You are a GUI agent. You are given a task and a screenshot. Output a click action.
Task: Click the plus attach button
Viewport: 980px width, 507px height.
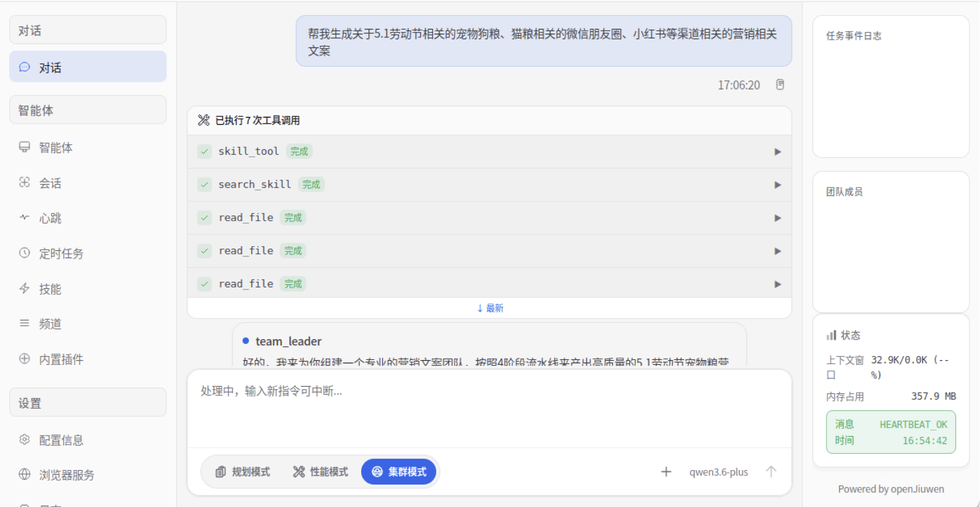(x=666, y=471)
